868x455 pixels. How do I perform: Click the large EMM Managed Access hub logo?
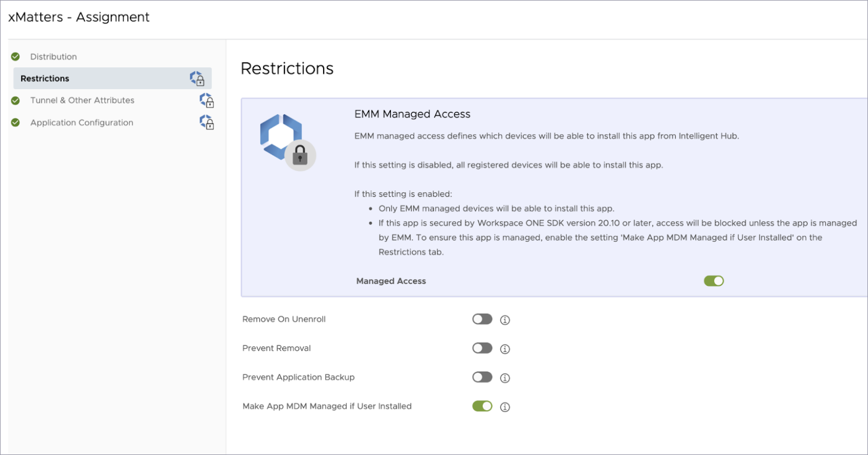tap(287, 142)
